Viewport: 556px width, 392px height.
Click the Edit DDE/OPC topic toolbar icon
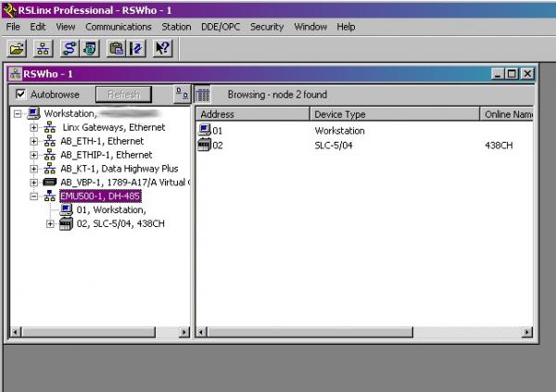[x=136, y=48]
